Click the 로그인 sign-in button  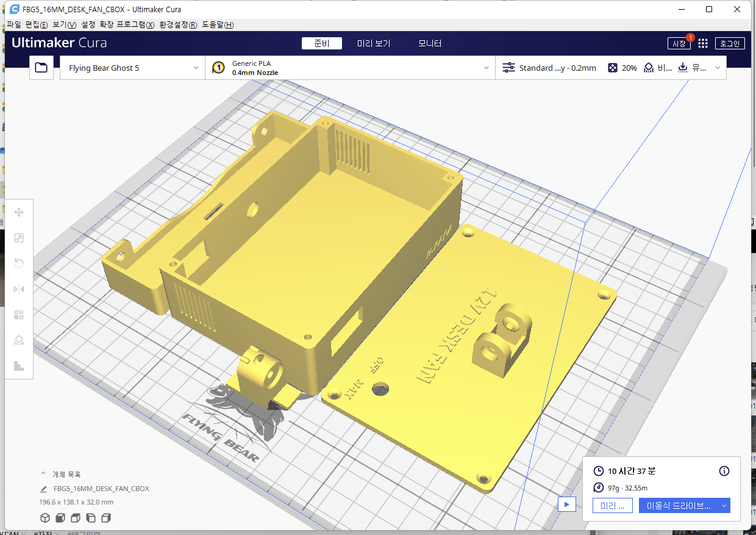coord(730,43)
